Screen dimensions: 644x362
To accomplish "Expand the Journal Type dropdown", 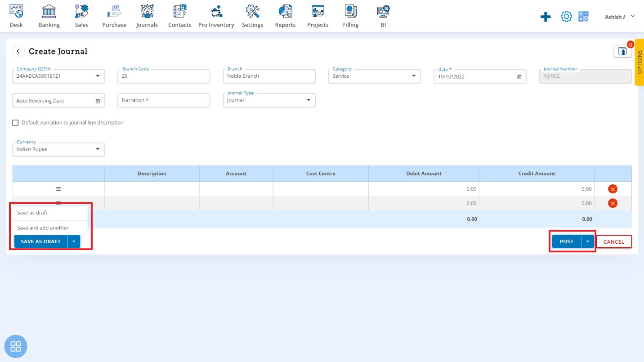I will coord(309,100).
